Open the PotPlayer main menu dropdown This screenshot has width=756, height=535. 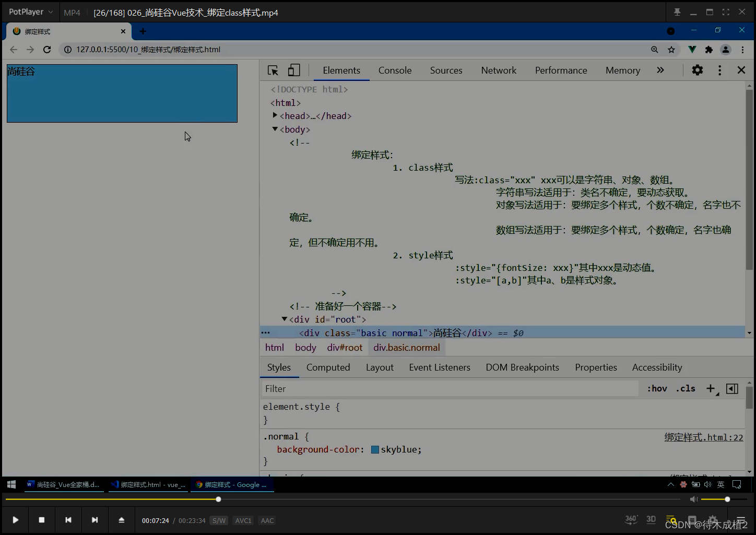point(31,11)
